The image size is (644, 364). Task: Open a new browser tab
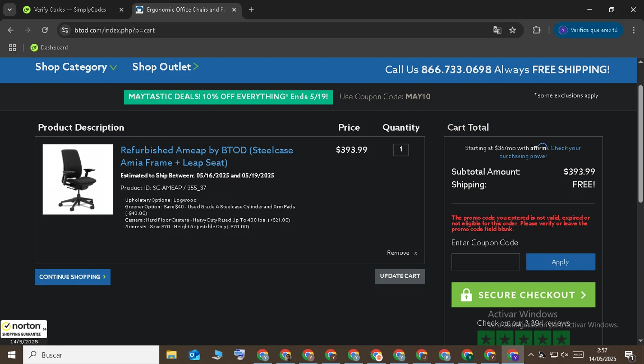tap(251, 9)
